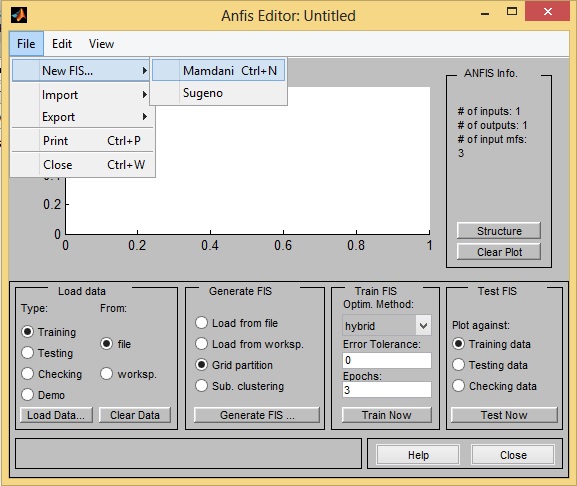Click the Error Tolerance input field
577x486 pixels.
(x=387, y=361)
